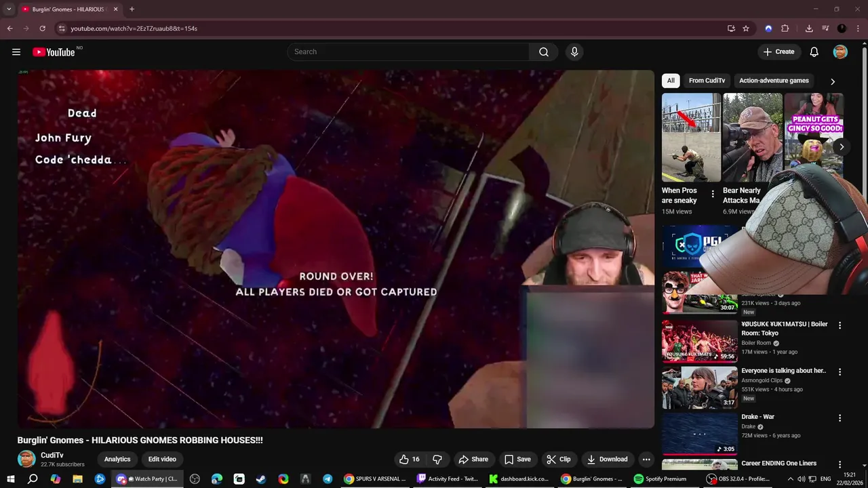Select the Action-adventure games chip

774,81
